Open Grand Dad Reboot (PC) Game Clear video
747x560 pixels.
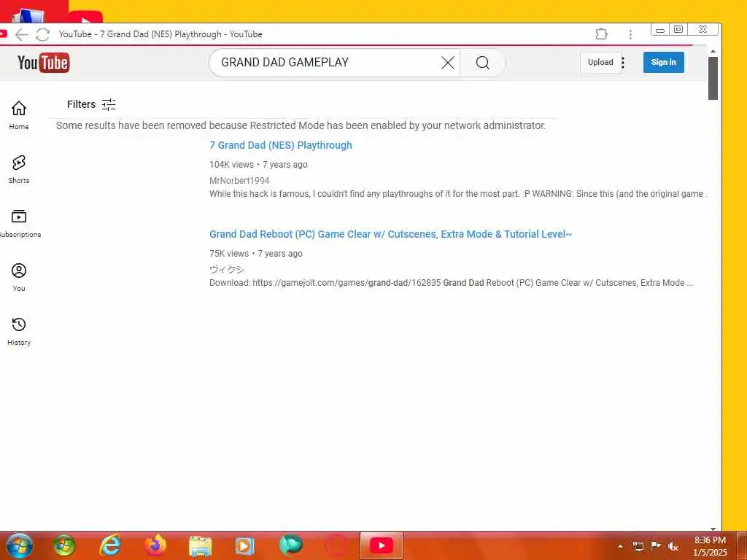coord(390,234)
